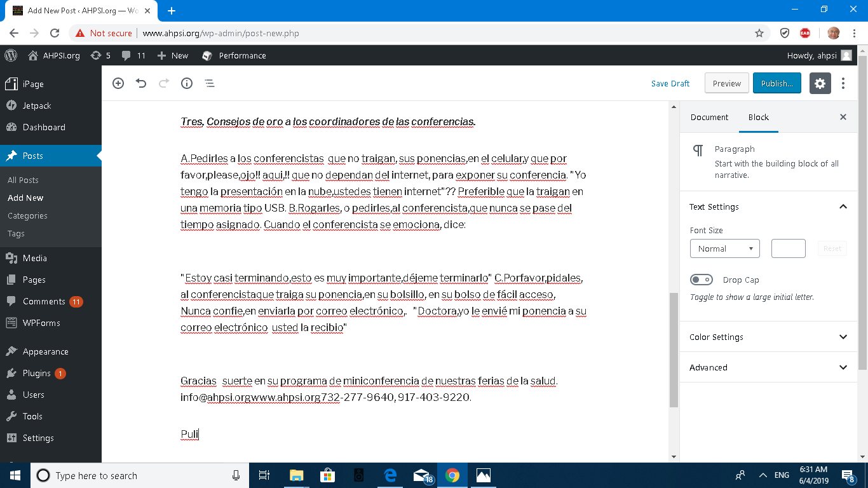Toggle the Drop Cap switch
This screenshot has height=488, width=868.
point(702,280)
